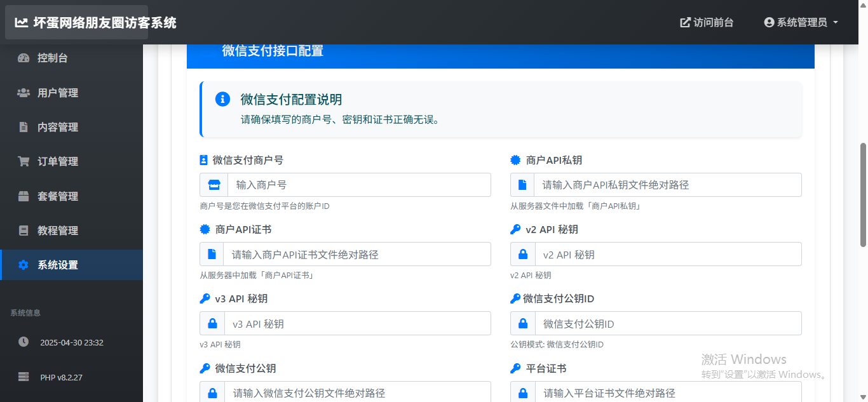Focus the 请输入平台证书文件绝对路径 input
The image size is (868, 402).
(668, 392)
